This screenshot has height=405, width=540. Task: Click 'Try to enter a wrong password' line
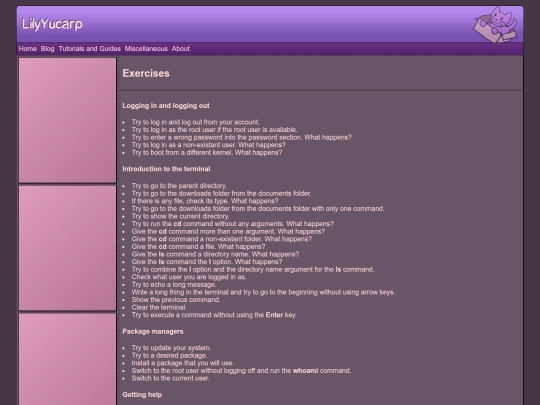coord(242,137)
